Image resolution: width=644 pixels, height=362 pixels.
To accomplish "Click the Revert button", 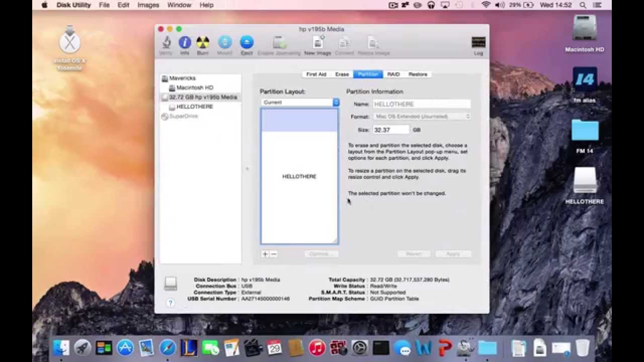I will tap(414, 254).
